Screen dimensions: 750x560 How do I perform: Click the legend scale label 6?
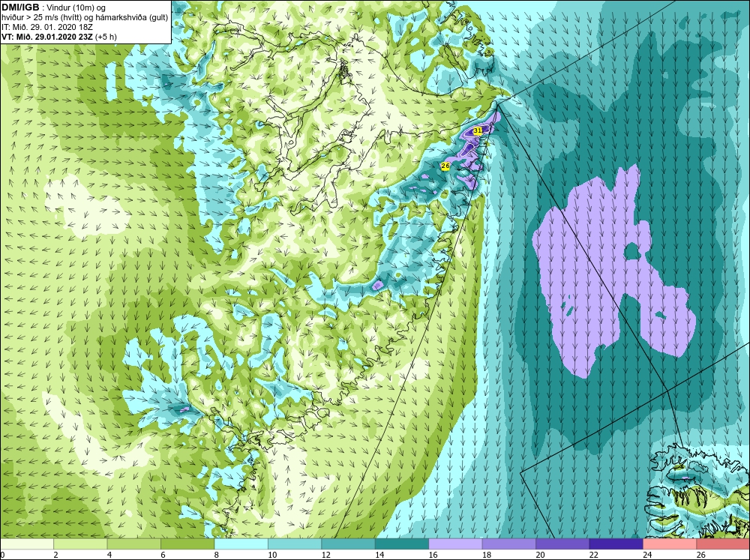point(163,556)
